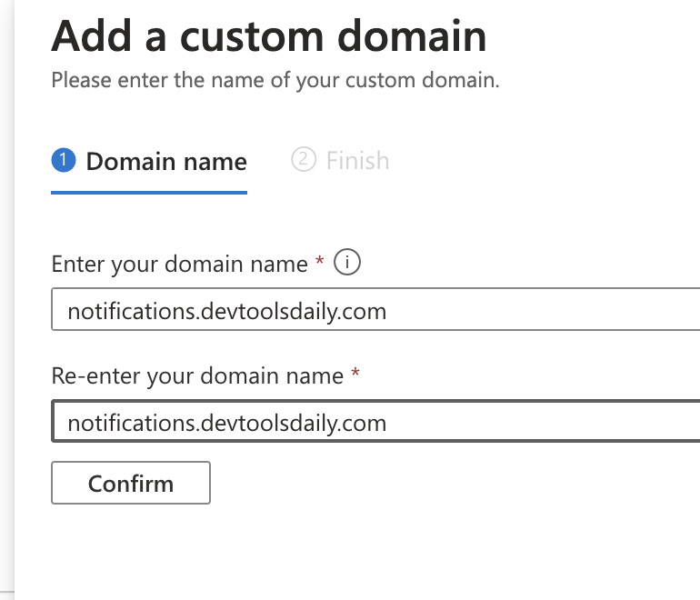Focus the Enter your domain name field
700x600 pixels.
click(455, 312)
